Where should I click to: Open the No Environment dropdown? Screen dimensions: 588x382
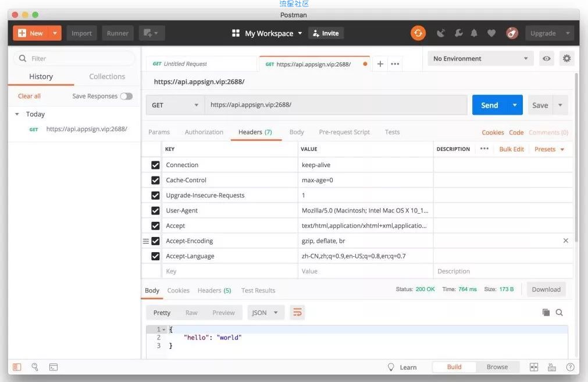[480, 59]
